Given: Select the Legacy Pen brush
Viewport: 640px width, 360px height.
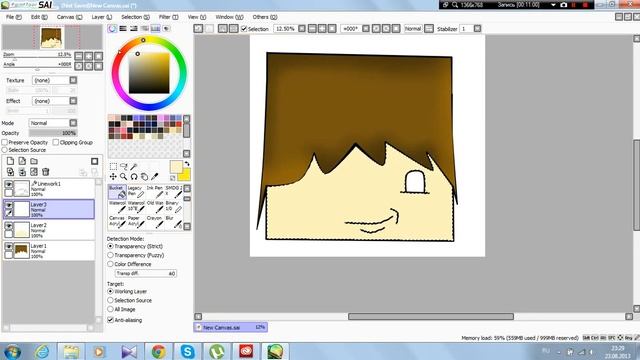Looking at the screenshot, I should [136, 191].
